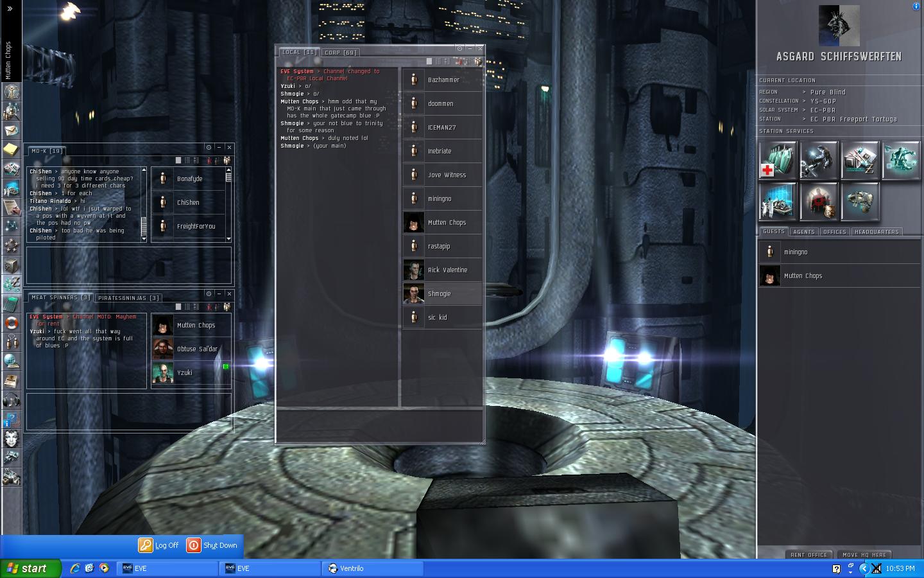Select solid-lines view mode in Meat Spinners chat
Image resolution: width=924 pixels, height=578 pixels.
pyautogui.click(x=178, y=307)
